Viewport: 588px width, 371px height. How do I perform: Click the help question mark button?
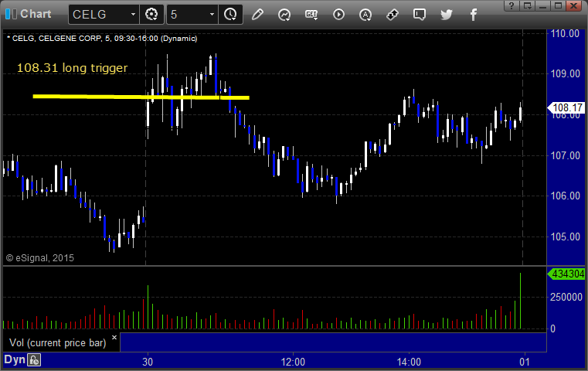click(x=512, y=5)
